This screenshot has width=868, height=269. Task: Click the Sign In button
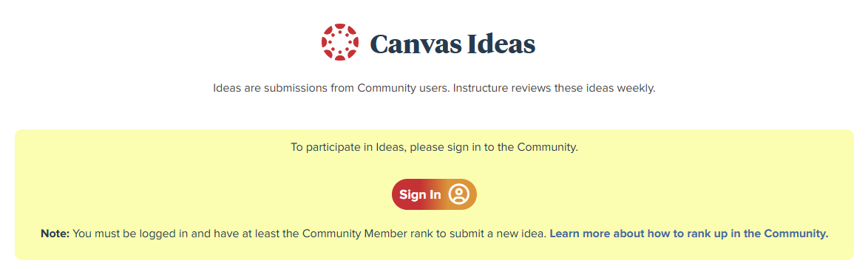[434, 194]
